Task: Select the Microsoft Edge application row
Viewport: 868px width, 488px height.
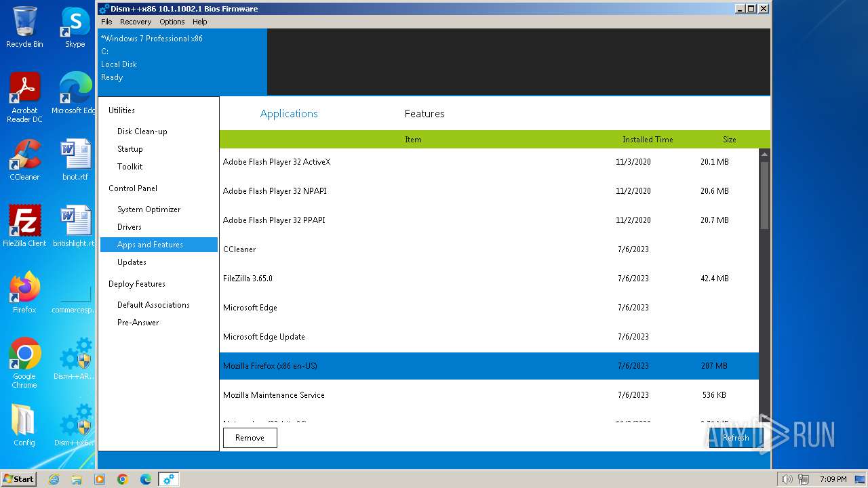Action: (489, 308)
